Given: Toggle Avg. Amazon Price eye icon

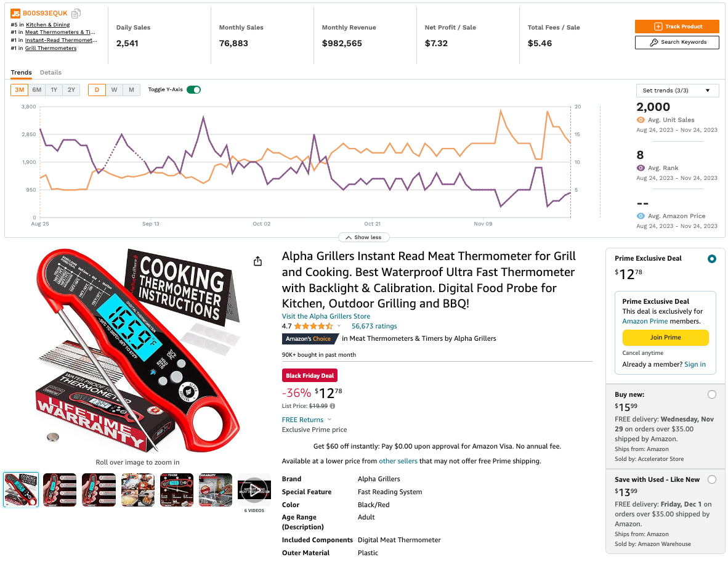Looking at the screenshot, I should point(641,216).
